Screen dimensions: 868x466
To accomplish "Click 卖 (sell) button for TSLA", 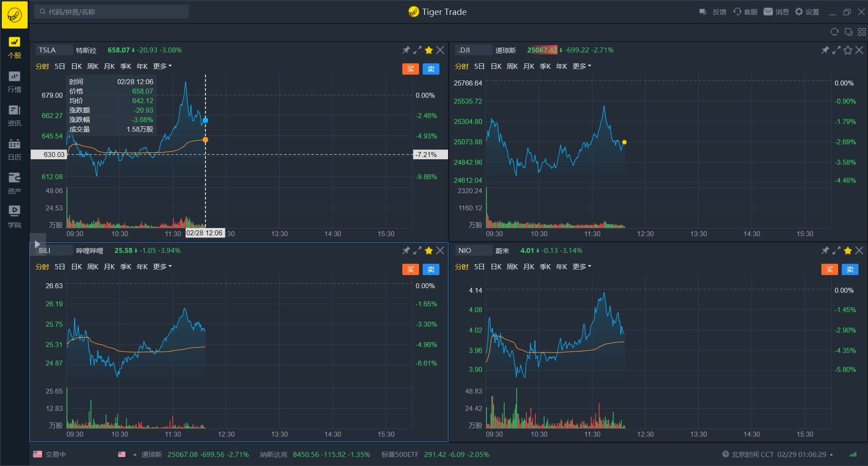I will 431,69.
